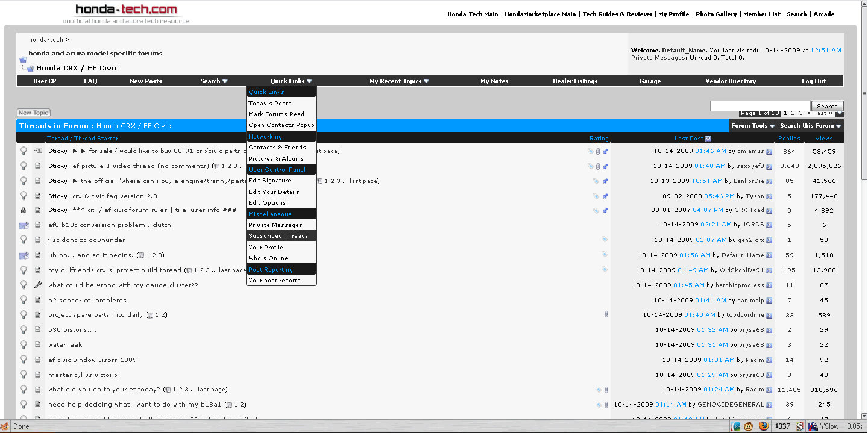Click the paperclip attachment icon on first sticky thread

click(598, 151)
